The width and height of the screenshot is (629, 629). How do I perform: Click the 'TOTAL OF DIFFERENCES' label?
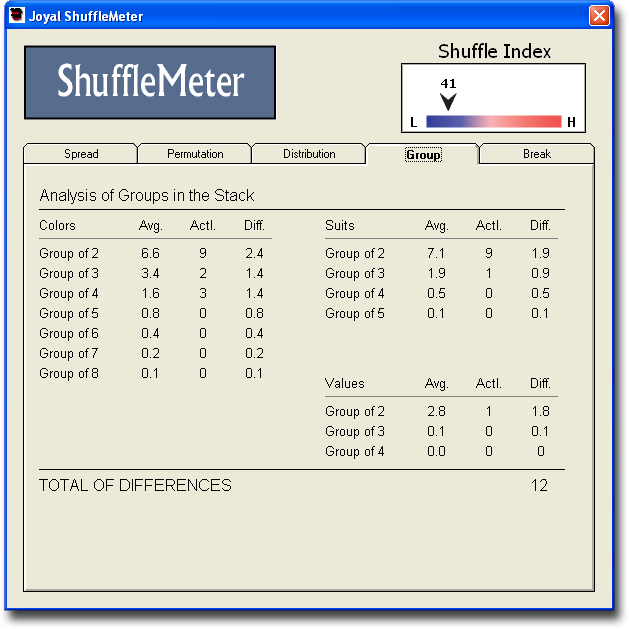point(136,486)
